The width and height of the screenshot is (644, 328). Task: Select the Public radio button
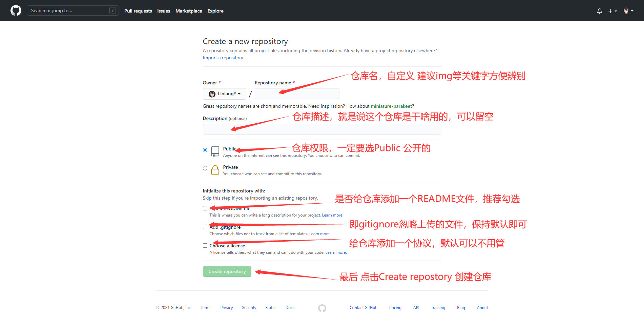205,150
